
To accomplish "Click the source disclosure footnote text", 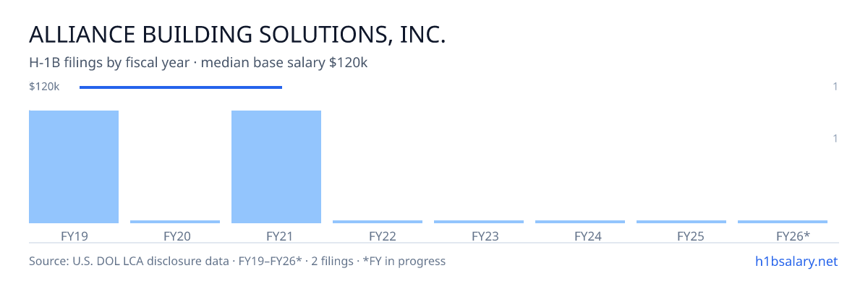I will click(x=237, y=261).
